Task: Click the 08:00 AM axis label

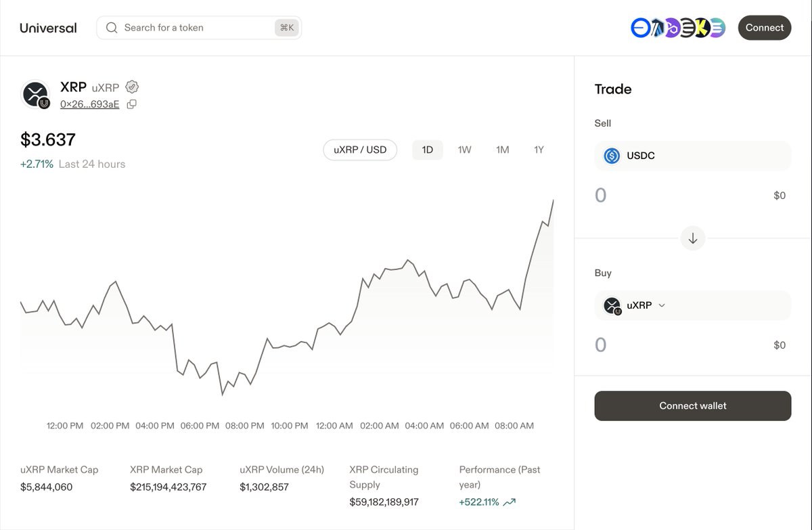Action: [x=515, y=426]
